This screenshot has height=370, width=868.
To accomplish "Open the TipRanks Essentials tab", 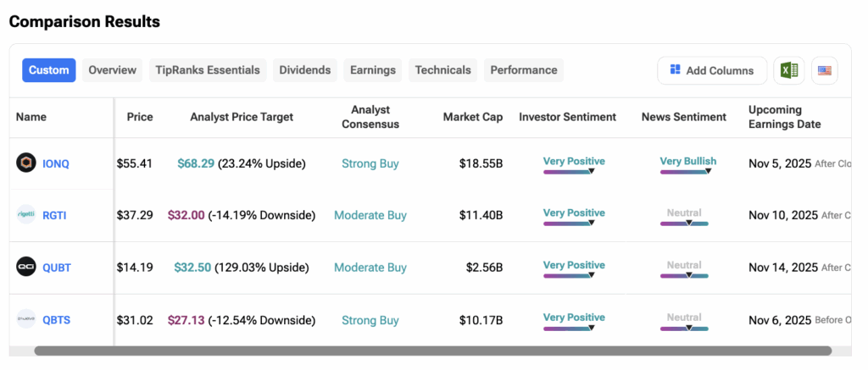I will [208, 70].
